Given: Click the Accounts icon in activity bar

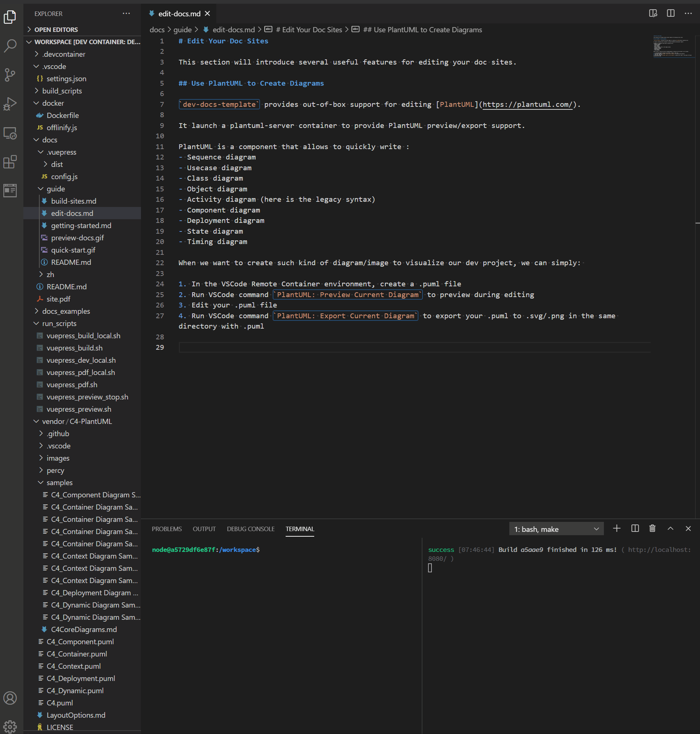Looking at the screenshot, I should [10, 698].
